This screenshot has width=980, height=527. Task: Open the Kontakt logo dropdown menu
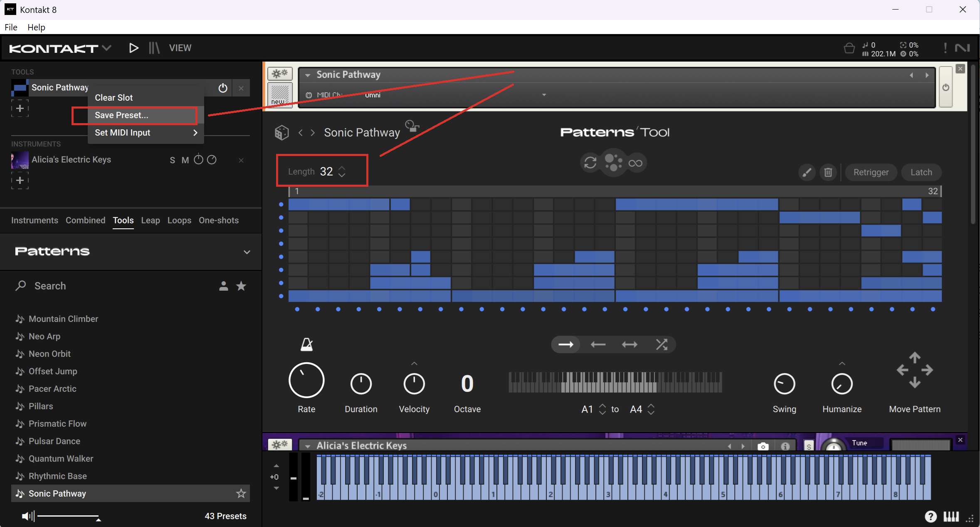click(x=107, y=48)
